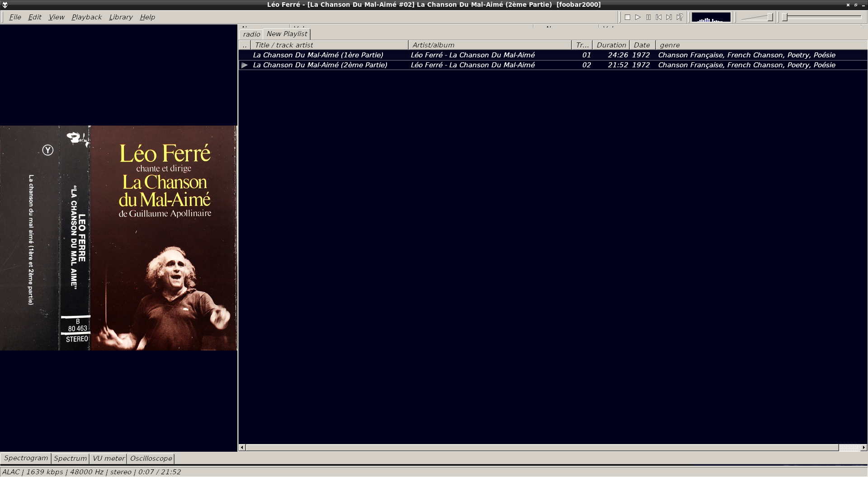This screenshot has width=868, height=477.
Task: Switch to the Spectrum tab
Action: [x=70, y=458]
